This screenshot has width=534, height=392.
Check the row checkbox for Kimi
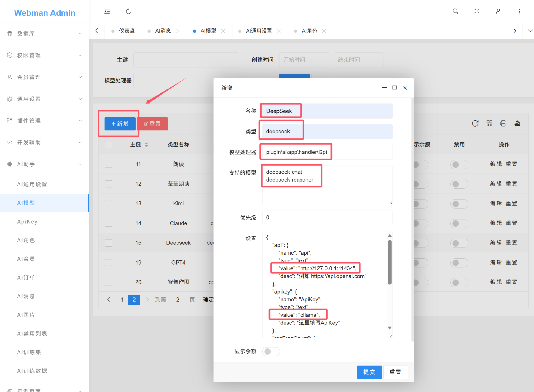109,204
